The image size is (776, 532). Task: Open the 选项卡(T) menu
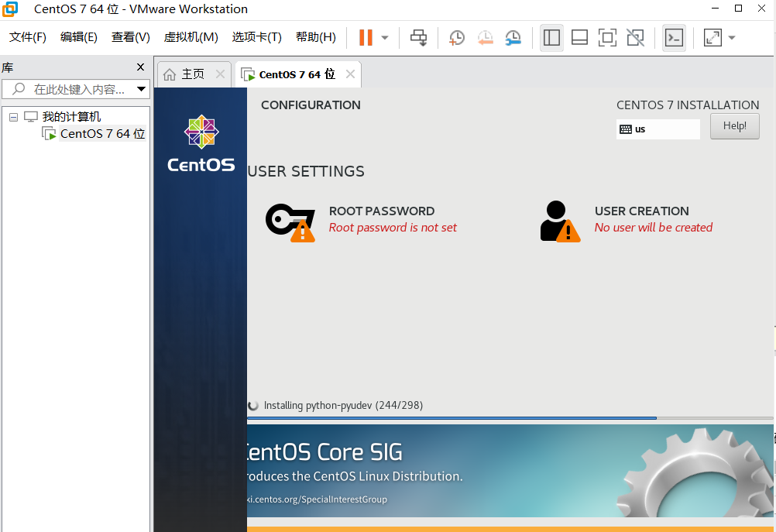click(257, 37)
